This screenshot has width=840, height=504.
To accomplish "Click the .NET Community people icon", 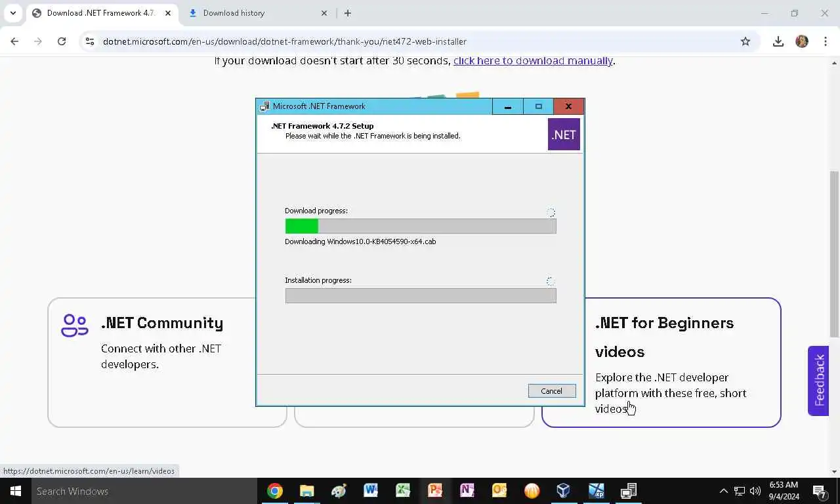I will [75, 325].
